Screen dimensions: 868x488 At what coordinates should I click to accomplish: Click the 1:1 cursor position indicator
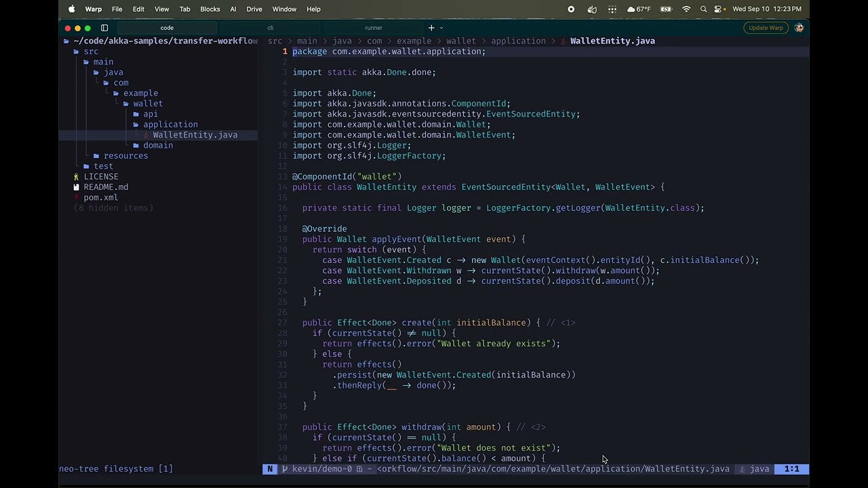pyautogui.click(x=791, y=469)
